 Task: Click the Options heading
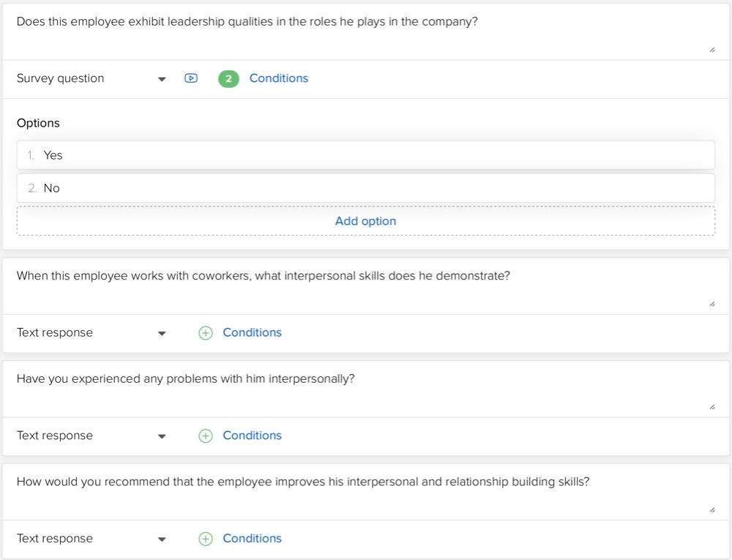[38, 123]
